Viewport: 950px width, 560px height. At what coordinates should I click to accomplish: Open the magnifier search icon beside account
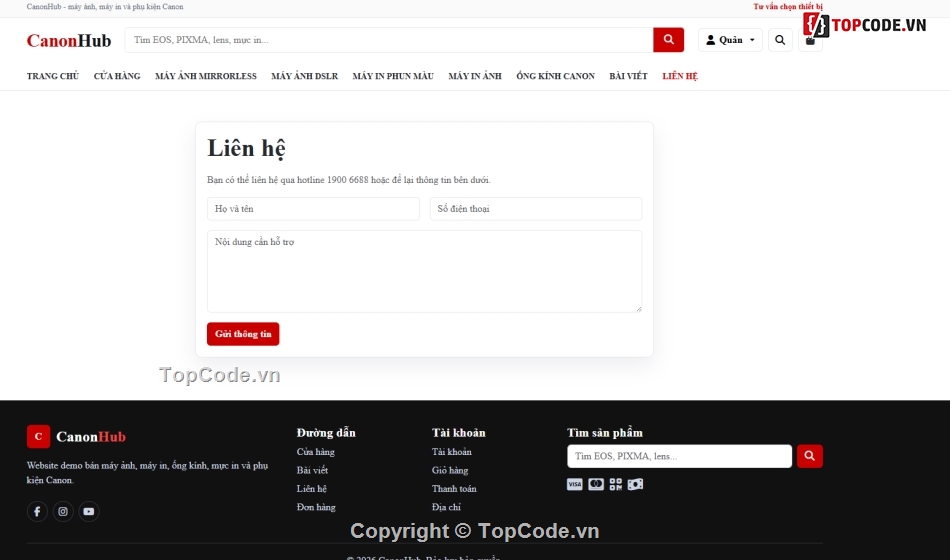(780, 40)
